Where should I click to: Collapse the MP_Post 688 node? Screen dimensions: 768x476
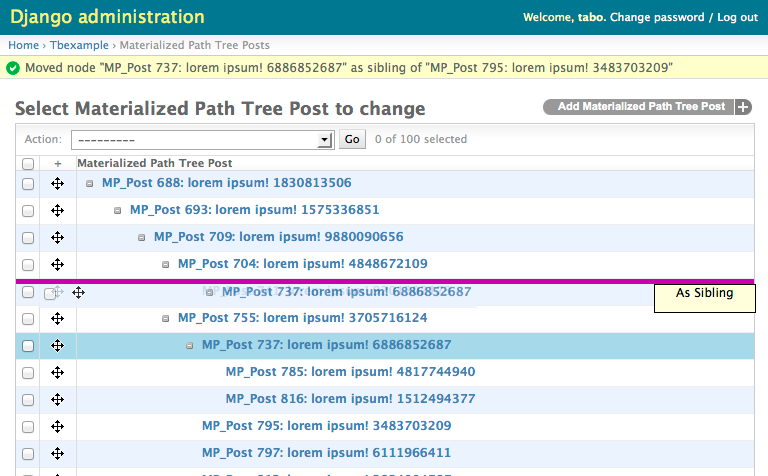[90, 183]
